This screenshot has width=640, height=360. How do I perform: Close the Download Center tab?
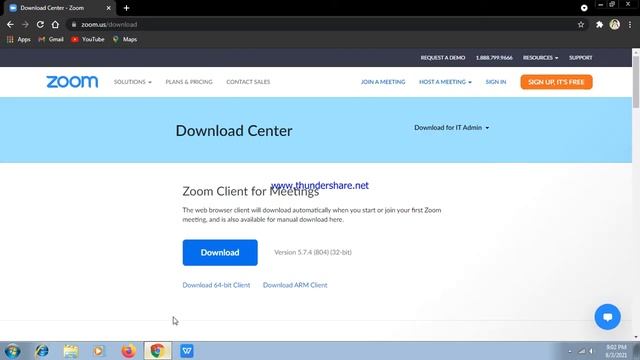click(x=109, y=8)
